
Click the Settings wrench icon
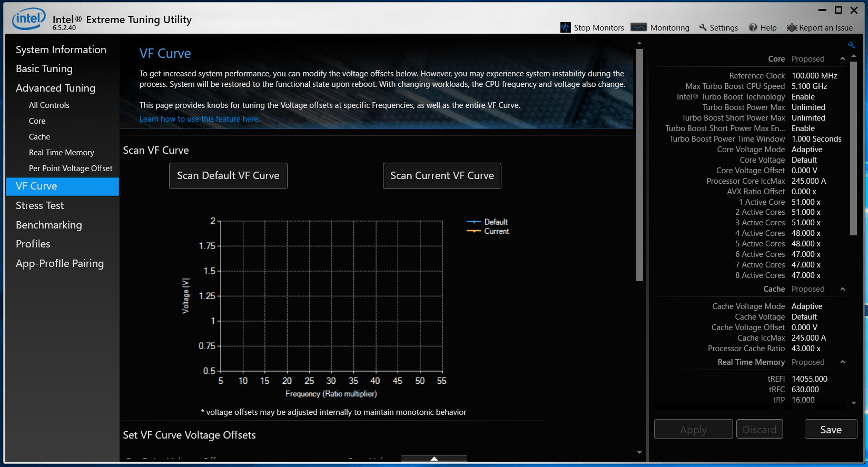[x=703, y=27]
